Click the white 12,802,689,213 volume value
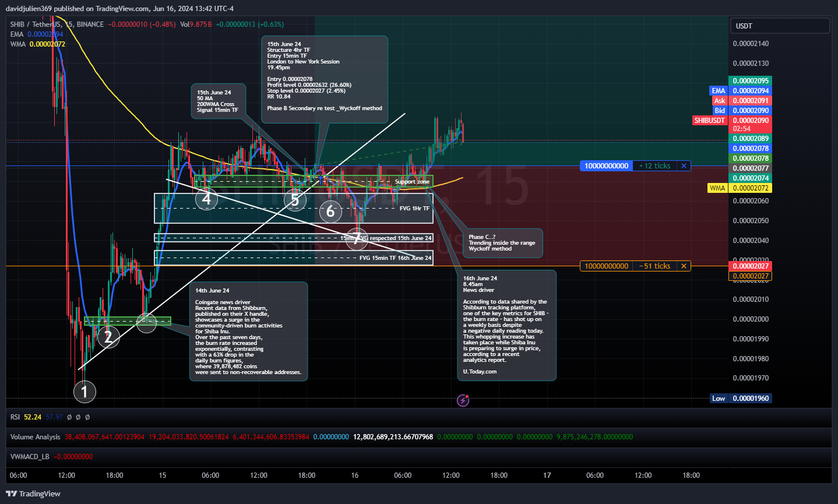The image size is (838, 504). tap(393, 437)
